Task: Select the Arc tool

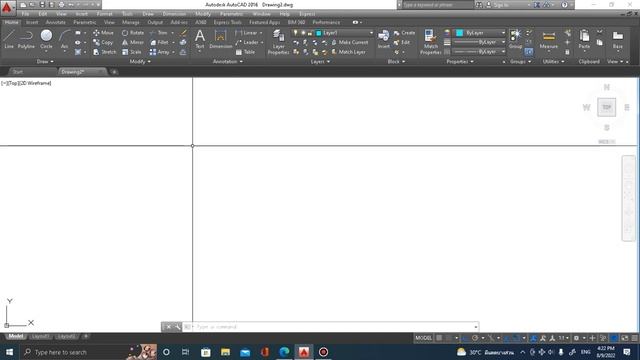Action: click(x=64, y=39)
